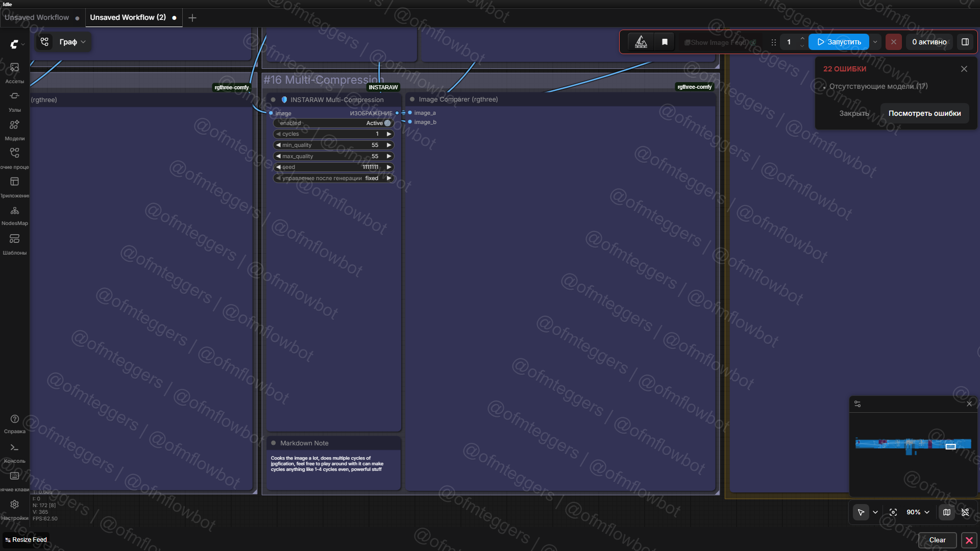980x551 pixels.
Task: Click the minimap viewport thumbnail
Action: click(x=950, y=446)
